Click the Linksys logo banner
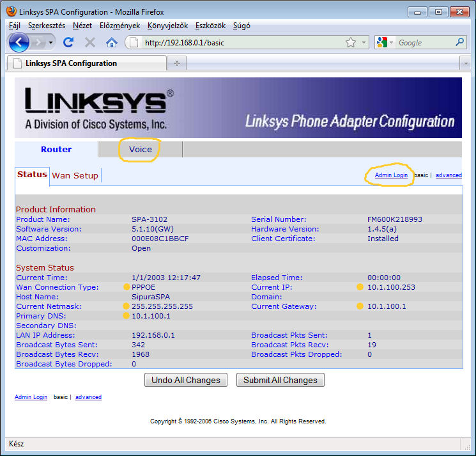 coord(238,108)
